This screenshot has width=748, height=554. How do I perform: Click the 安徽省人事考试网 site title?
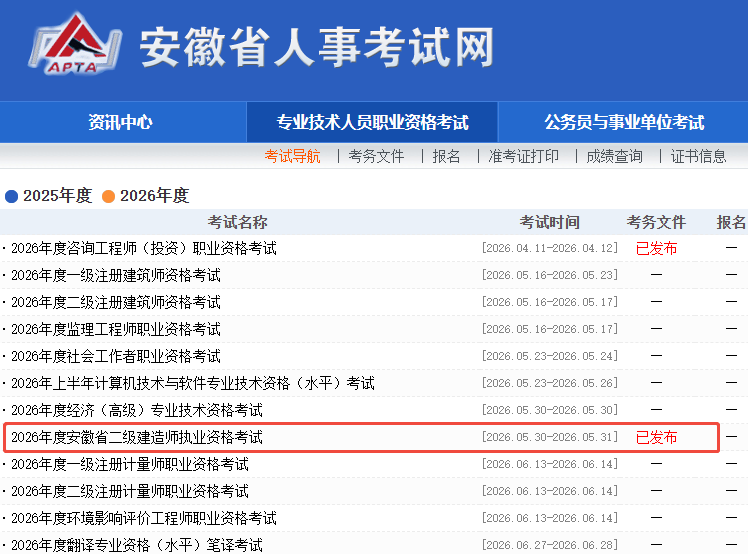pos(316,47)
